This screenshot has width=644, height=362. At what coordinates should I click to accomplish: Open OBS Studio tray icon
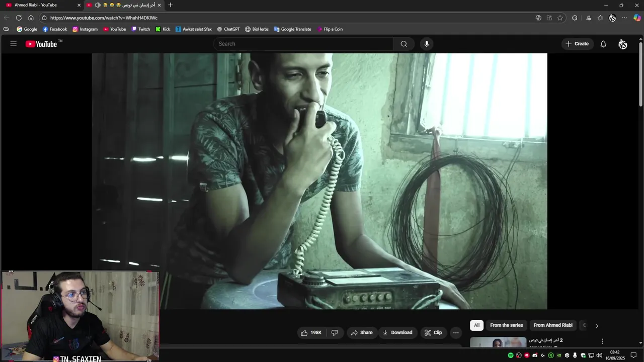pos(519,355)
